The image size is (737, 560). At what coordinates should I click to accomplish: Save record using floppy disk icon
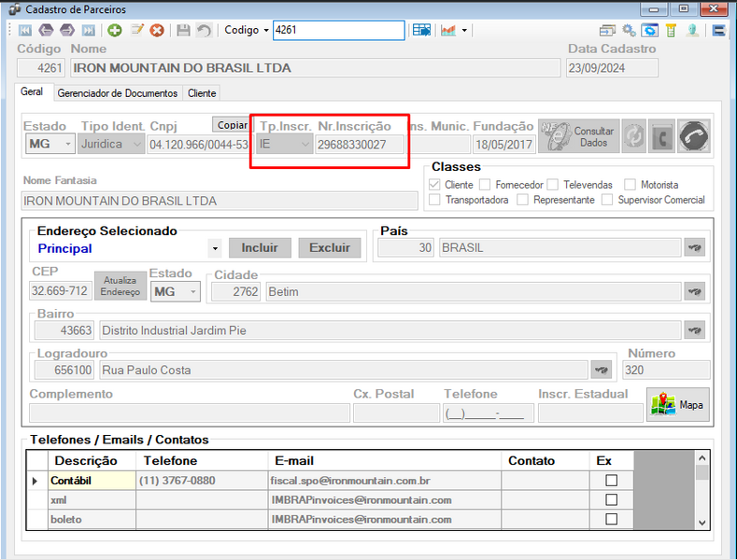[x=183, y=31]
